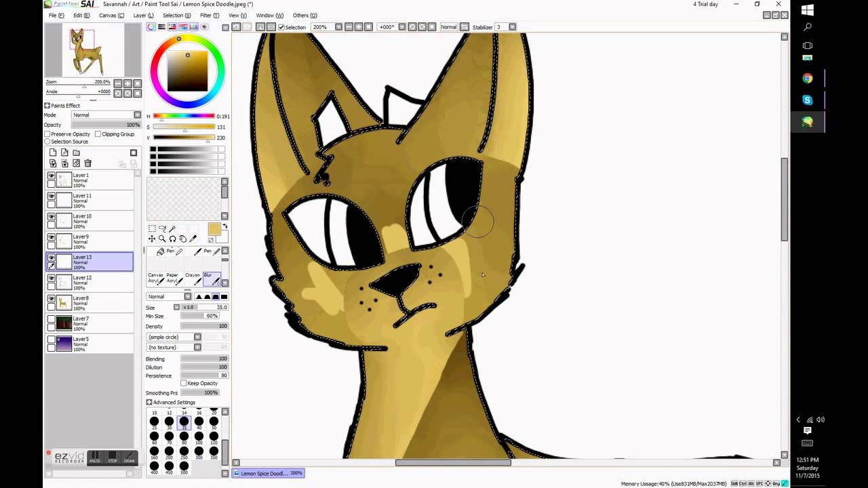Show the scratchpad panel
868x488 pixels.
pyautogui.click(x=205, y=27)
